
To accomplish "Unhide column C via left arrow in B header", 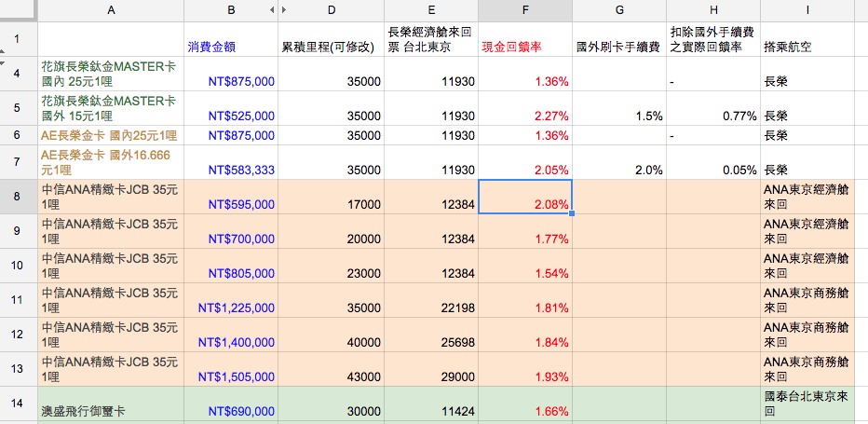I will tap(271, 10).
